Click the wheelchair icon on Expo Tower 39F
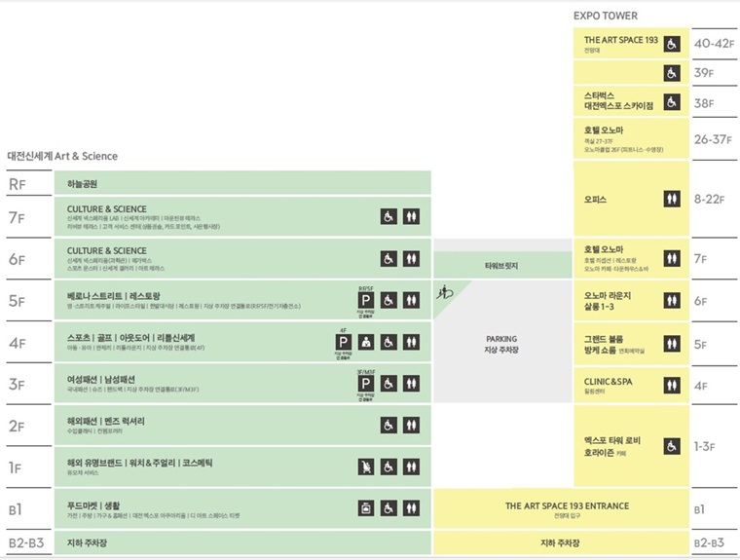The width and height of the screenshot is (740, 560). coord(672,73)
